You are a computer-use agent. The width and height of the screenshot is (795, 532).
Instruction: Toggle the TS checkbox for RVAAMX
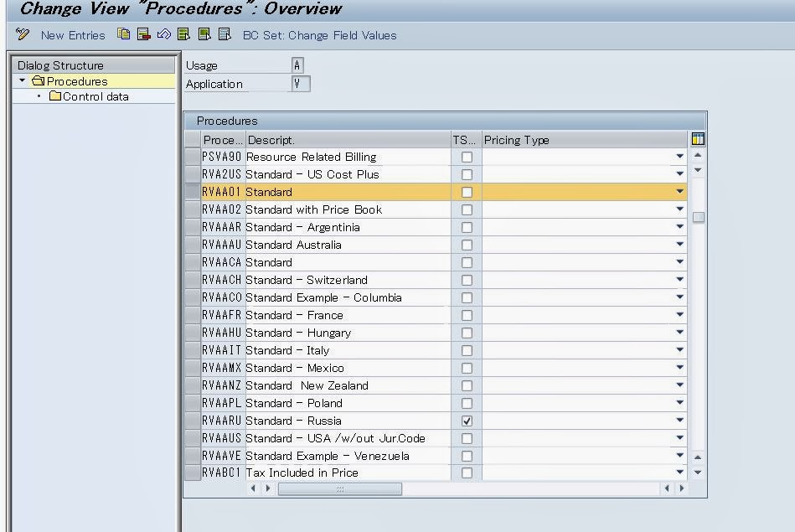(467, 368)
